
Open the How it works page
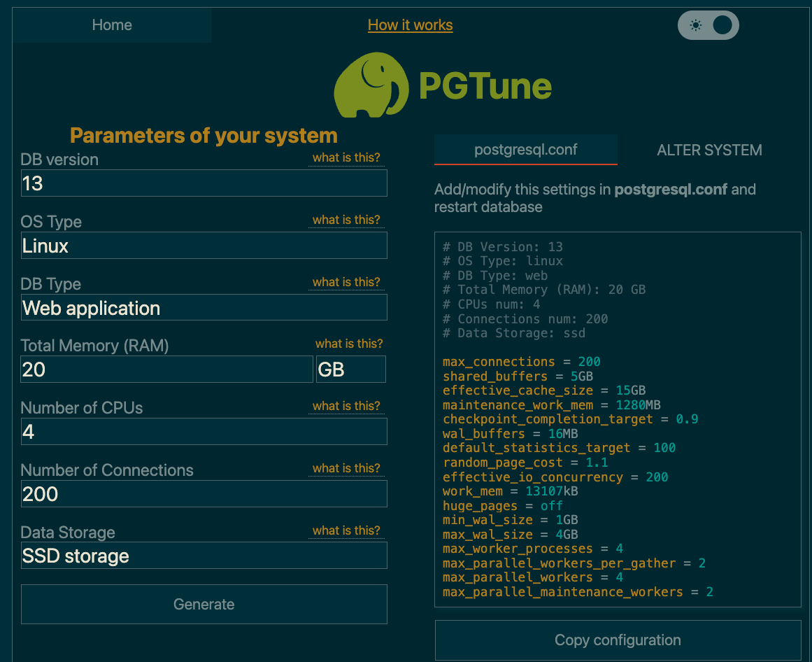point(410,25)
